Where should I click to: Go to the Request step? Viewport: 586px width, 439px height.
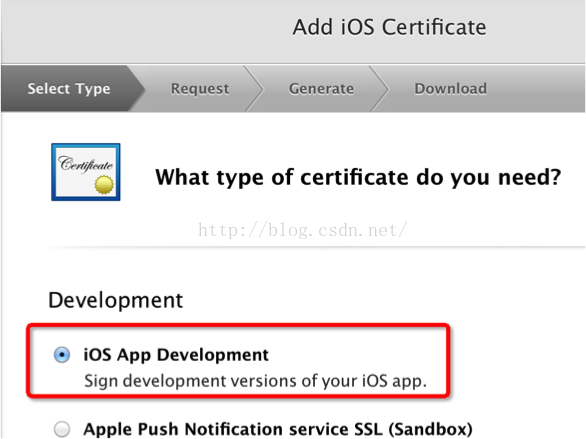[x=200, y=89]
